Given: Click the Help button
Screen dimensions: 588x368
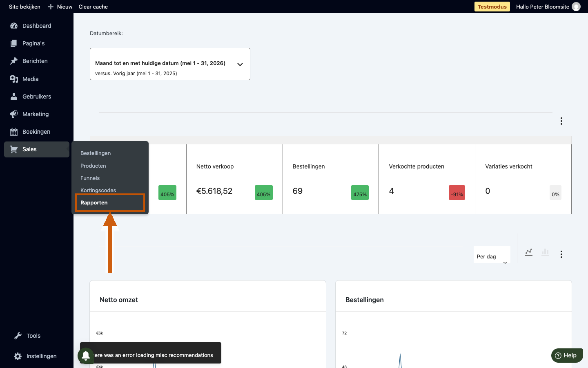Looking at the screenshot, I should (x=567, y=355).
